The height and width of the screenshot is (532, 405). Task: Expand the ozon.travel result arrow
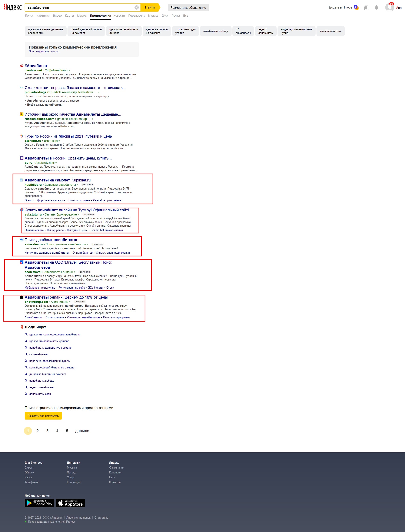[x=74, y=272]
